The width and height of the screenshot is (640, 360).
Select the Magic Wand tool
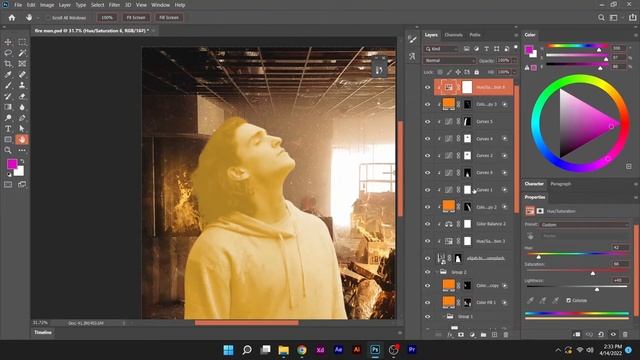click(22, 53)
